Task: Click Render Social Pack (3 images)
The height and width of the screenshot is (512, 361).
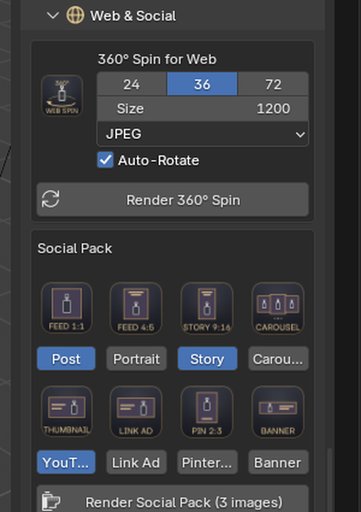Action: point(173,501)
